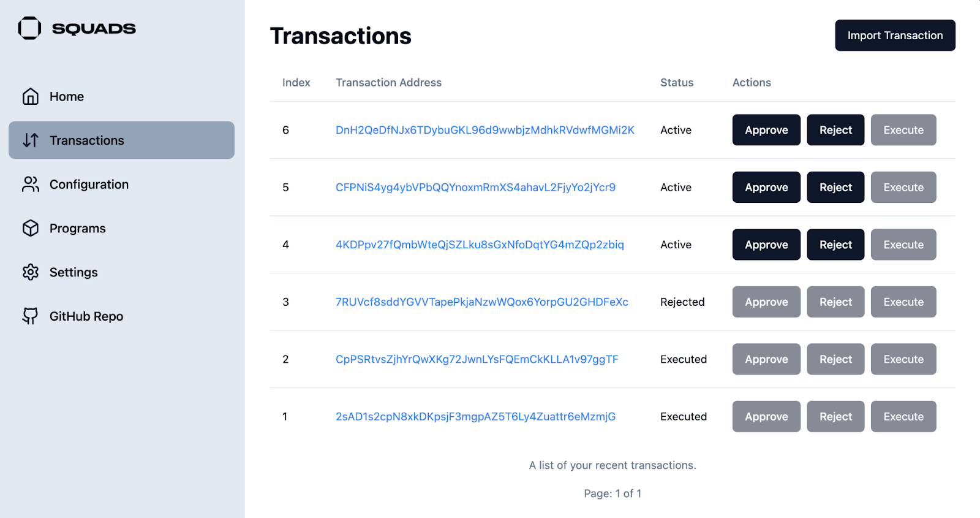Open transaction address starting with 2sAD1s2cp
The width and height of the screenshot is (980, 518).
point(475,416)
